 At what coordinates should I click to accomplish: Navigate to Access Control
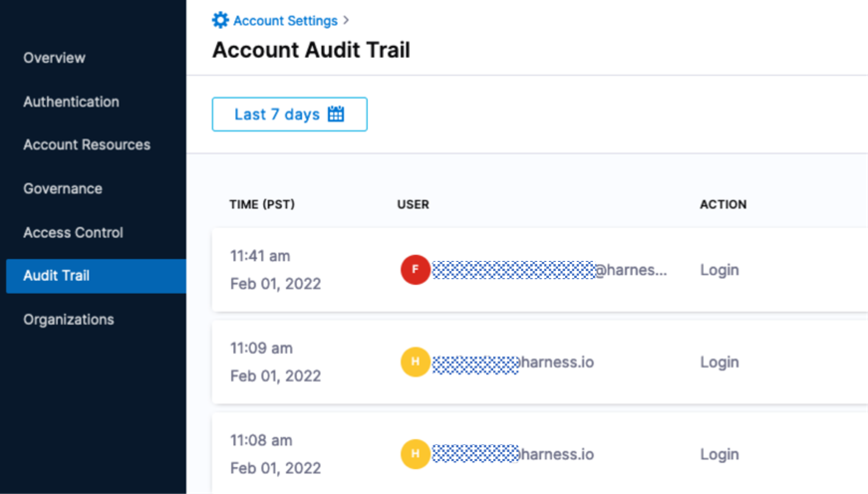[74, 232]
